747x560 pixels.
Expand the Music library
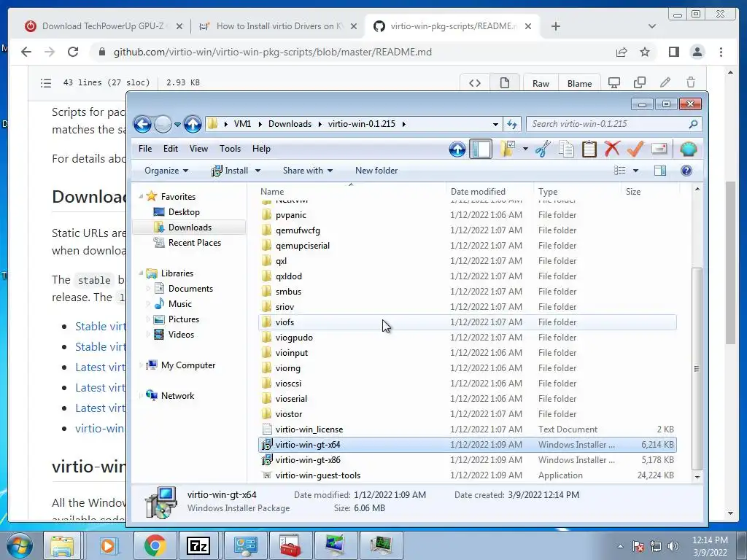tap(147, 304)
